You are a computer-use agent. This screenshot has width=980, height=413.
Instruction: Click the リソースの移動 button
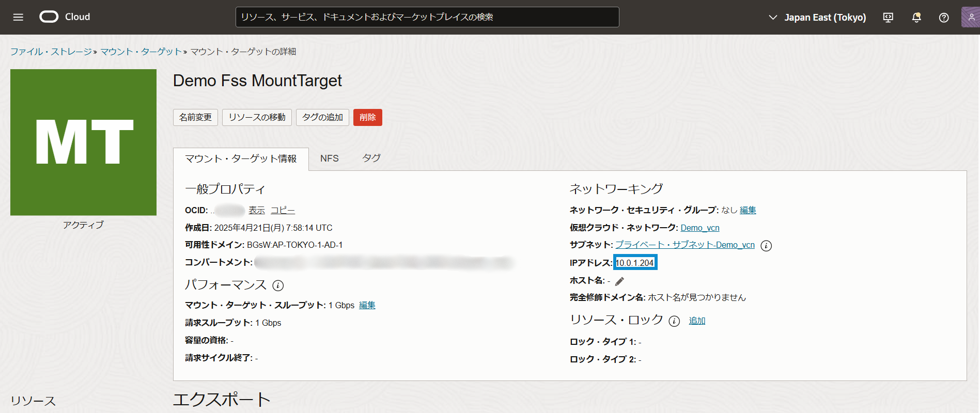point(257,117)
